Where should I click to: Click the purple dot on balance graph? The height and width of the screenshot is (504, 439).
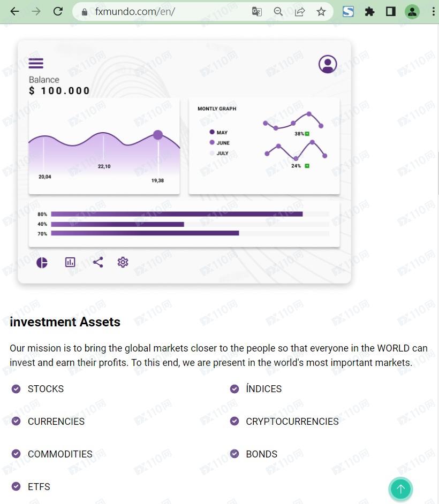[x=158, y=135]
